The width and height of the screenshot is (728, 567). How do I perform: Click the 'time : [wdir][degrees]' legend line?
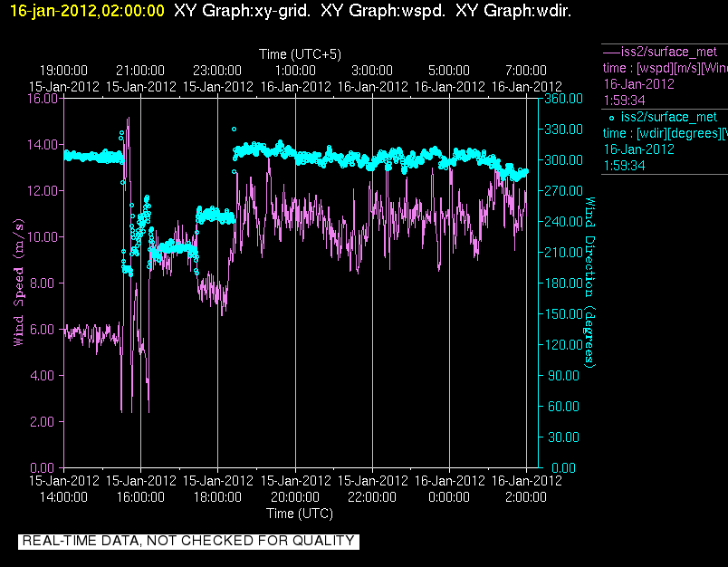tap(665, 133)
